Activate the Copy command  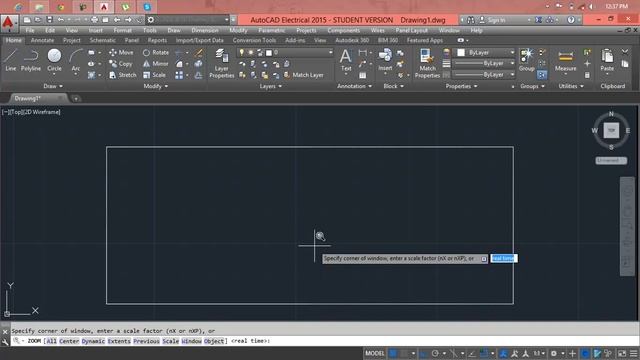120,64
